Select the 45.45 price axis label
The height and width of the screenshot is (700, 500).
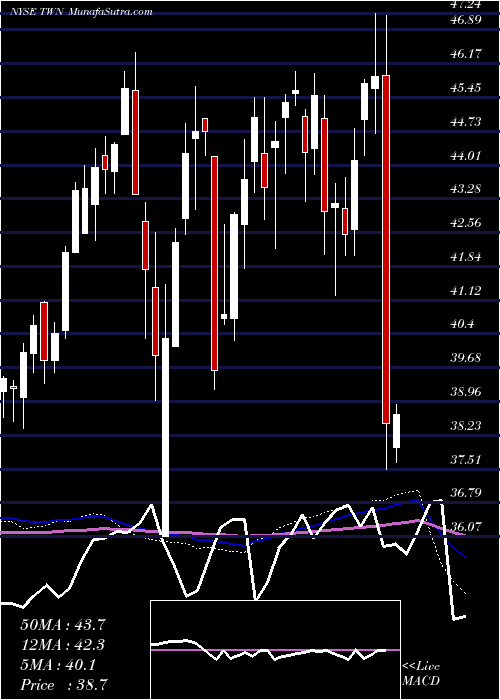click(x=465, y=88)
